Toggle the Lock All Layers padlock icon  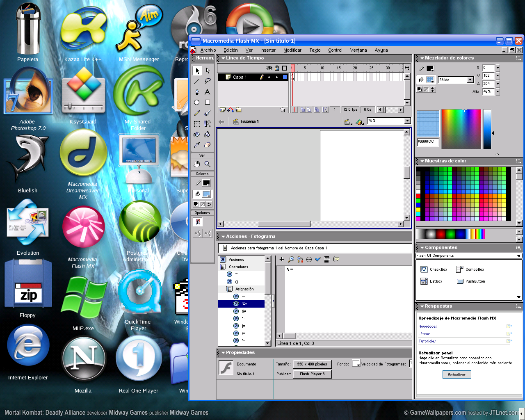click(277, 68)
